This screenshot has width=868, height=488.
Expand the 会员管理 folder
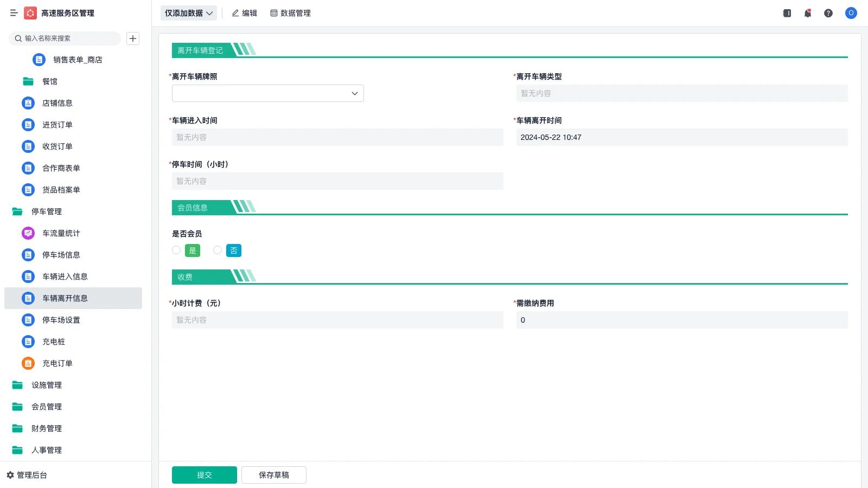47,407
